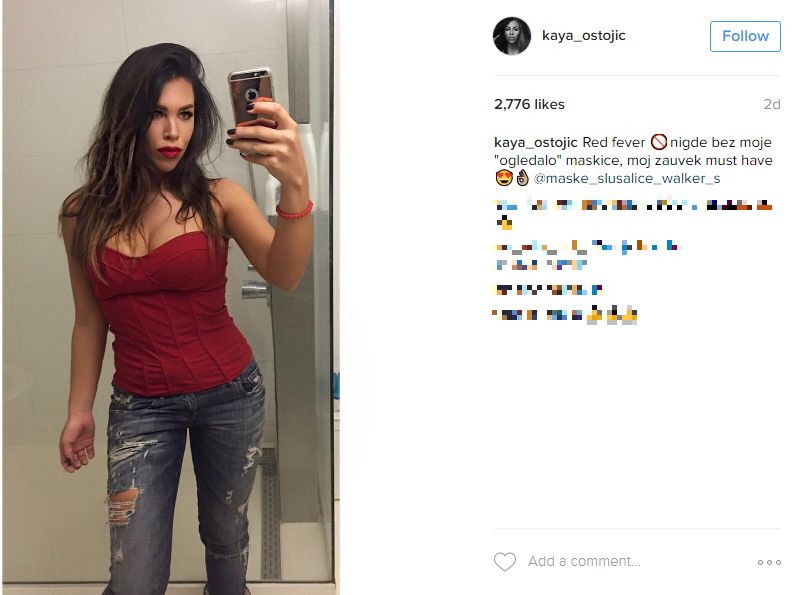The height and width of the screenshot is (595, 802).
Task: Click the mirror selfie photo
Action: coord(170,297)
